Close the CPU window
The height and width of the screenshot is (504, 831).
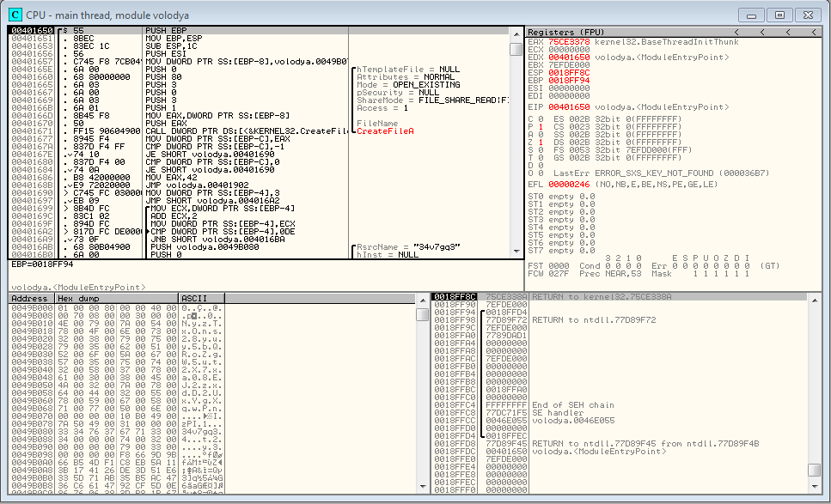click(x=805, y=15)
